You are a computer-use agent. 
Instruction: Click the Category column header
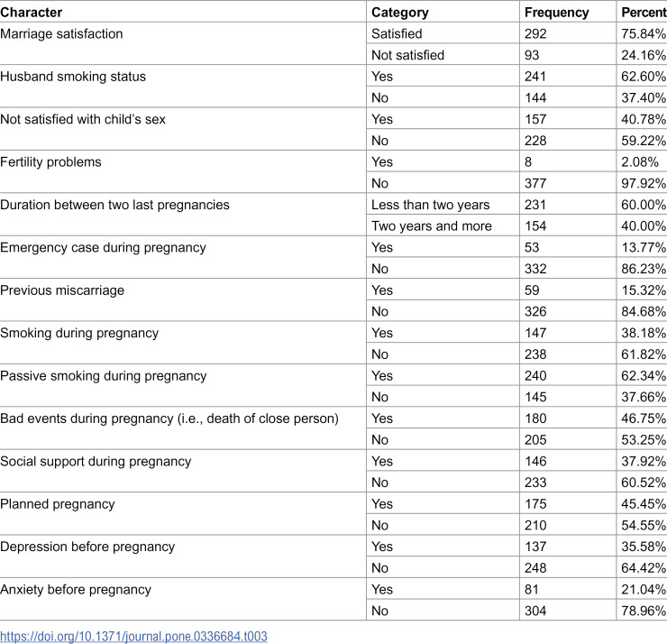400,13
